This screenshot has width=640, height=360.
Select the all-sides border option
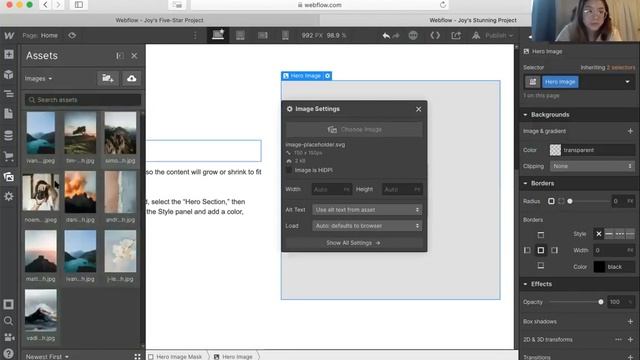click(540, 250)
